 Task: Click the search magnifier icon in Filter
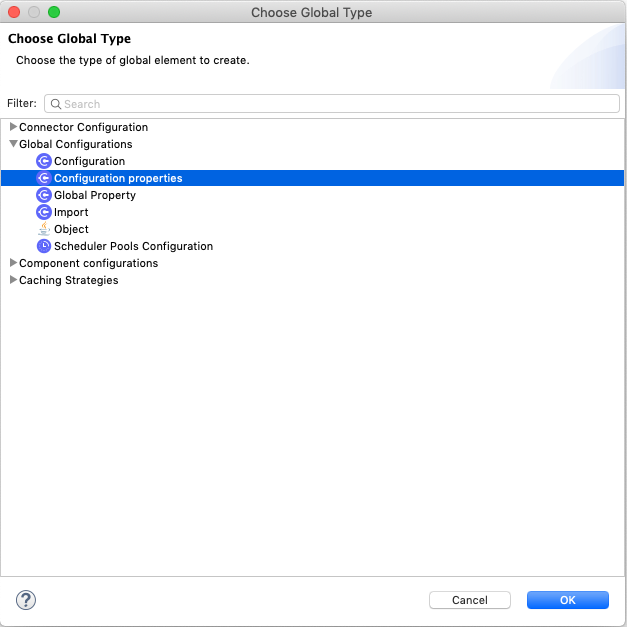coord(56,104)
